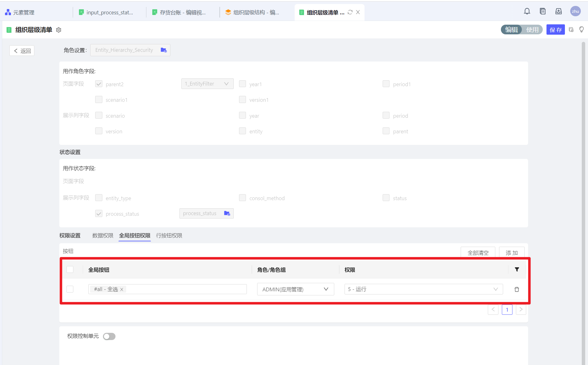
Task: Check the select-all checkbox in table header
Action: 70,269
